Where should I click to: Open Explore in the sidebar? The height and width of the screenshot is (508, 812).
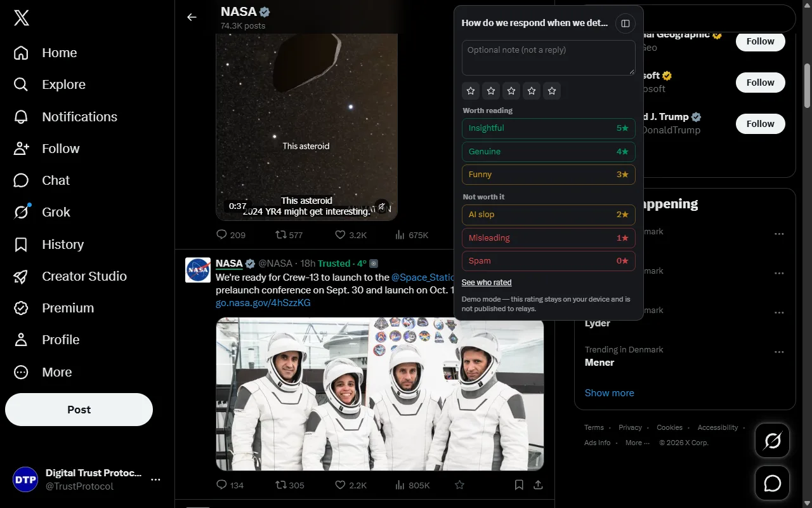tap(49, 84)
